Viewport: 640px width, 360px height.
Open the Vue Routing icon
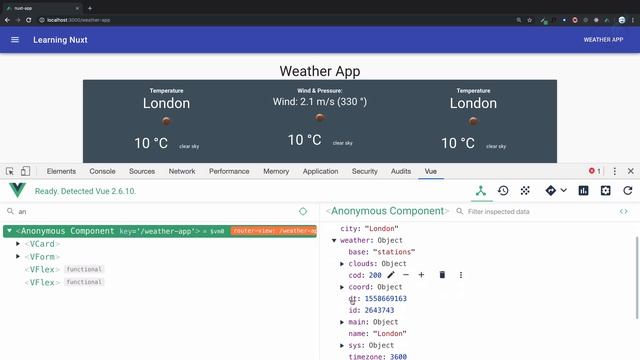[551, 191]
